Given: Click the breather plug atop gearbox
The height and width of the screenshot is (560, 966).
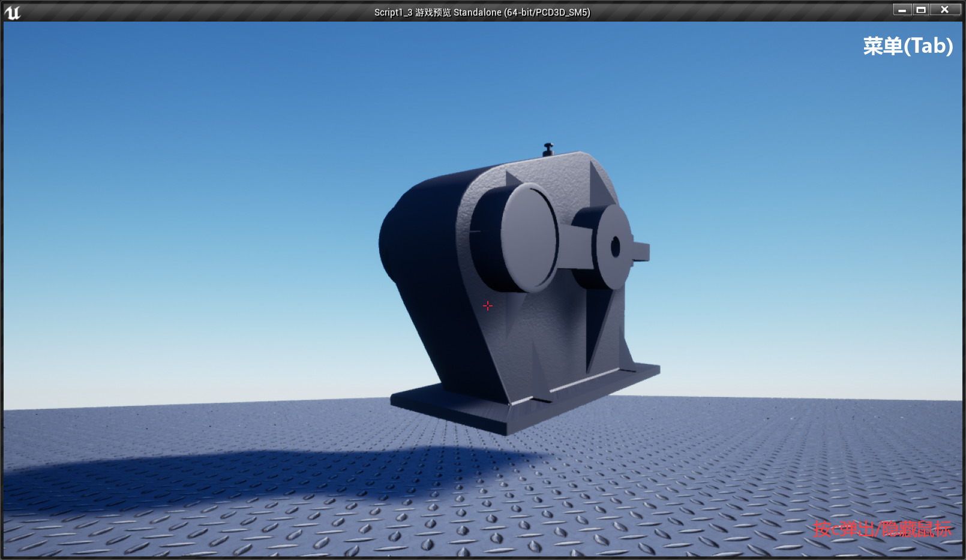Looking at the screenshot, I should point(548,149).
